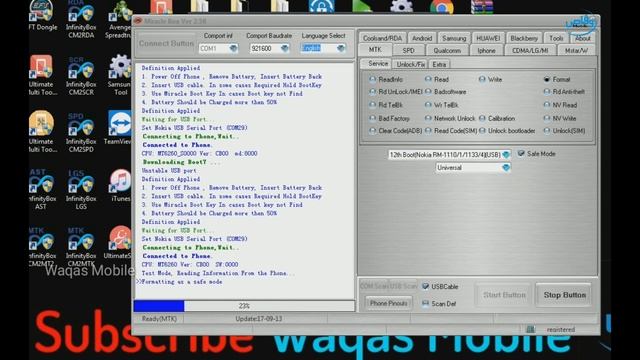Switch to the CDMA/LG/MI tab

pyautogui.click(x=530, y=51)
